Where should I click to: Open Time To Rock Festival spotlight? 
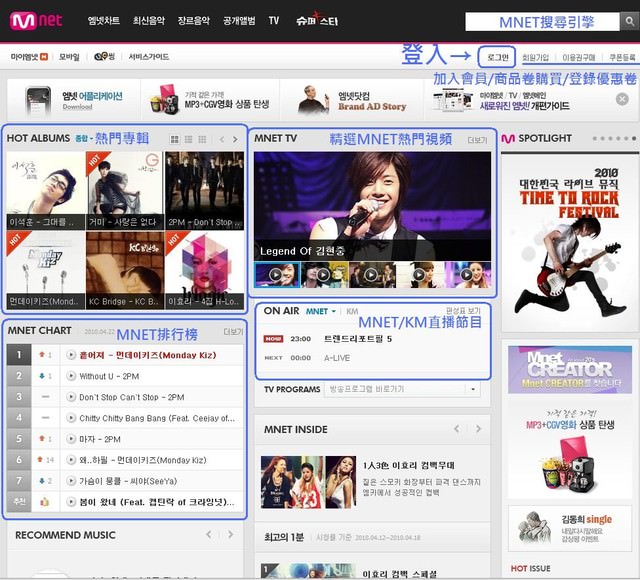click(x=570, y=243)
